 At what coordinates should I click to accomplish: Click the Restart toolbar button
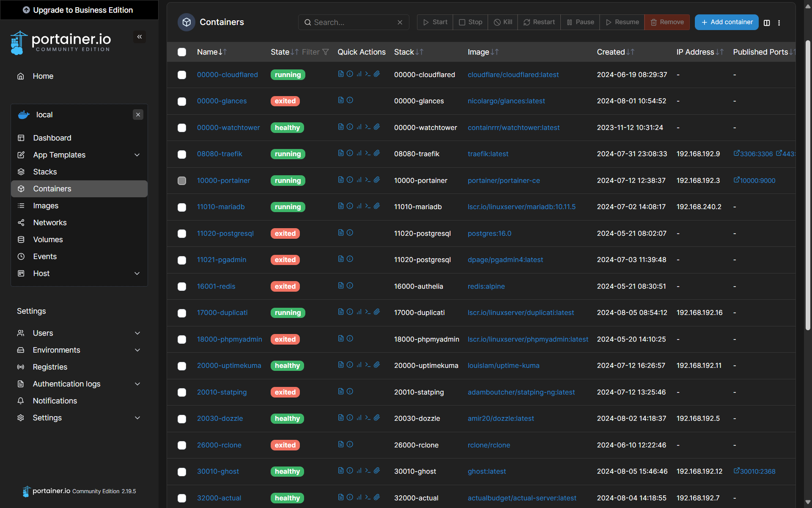coord(539,22)
